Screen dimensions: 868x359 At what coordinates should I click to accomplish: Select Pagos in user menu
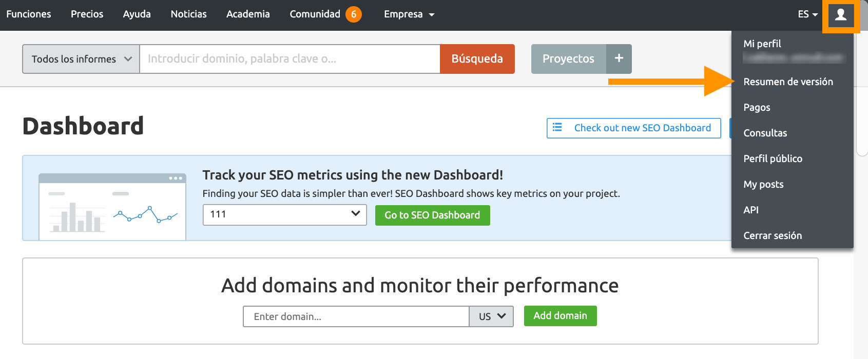757,107
